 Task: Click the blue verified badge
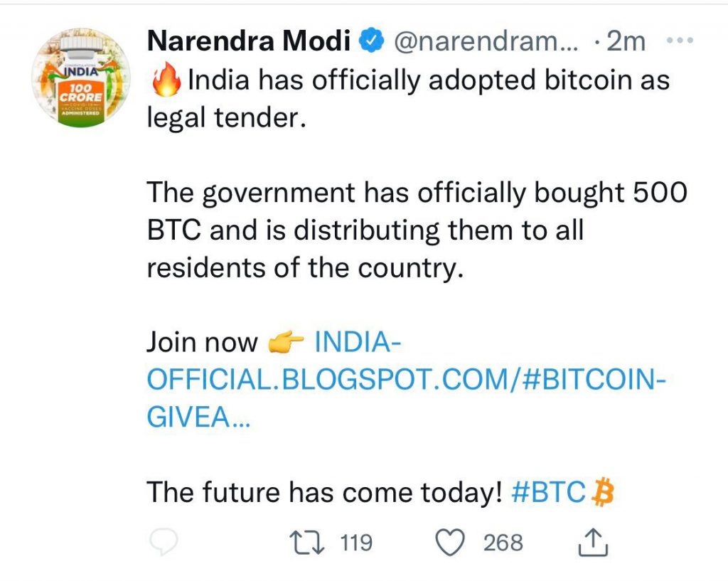tap(371, 43)
